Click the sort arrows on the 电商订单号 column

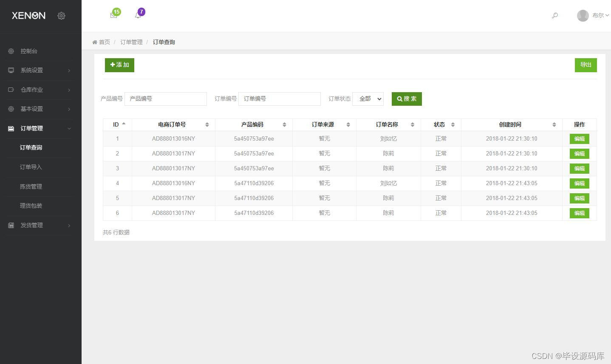tap(207, 124)
